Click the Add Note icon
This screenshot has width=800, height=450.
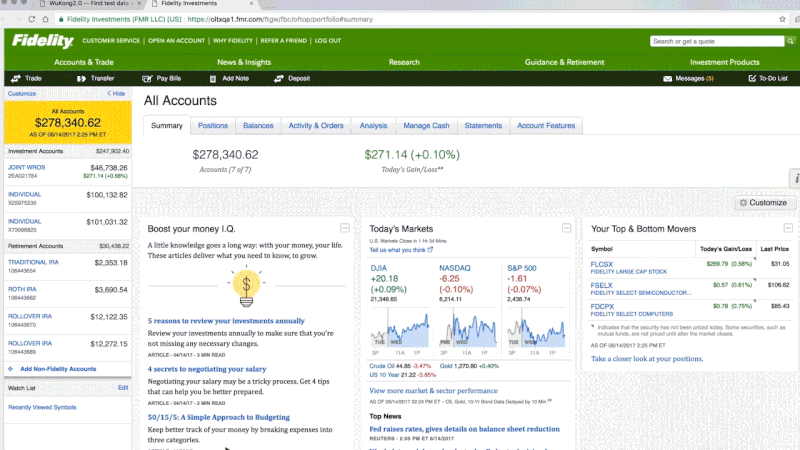pyautogui.click(x=213, y=79)
